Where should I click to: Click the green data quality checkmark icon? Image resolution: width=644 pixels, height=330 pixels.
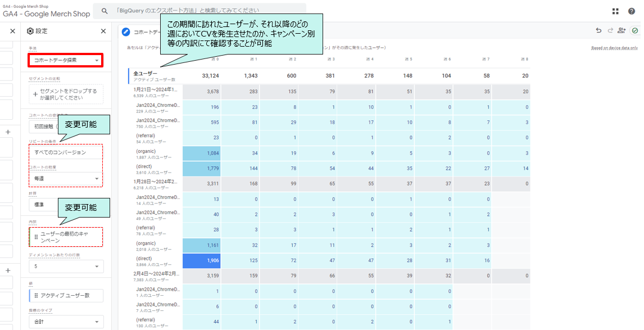(x=634, y=31)
